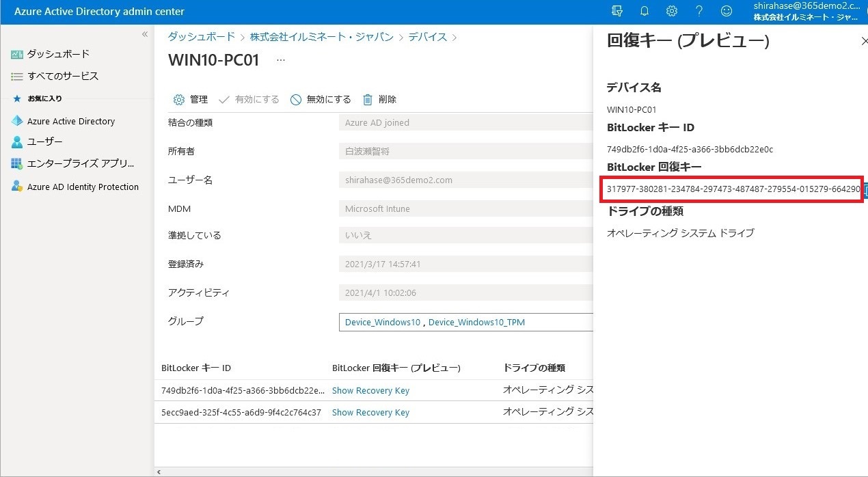Open the Device_Windows10_TPM group link

point(476,323)
